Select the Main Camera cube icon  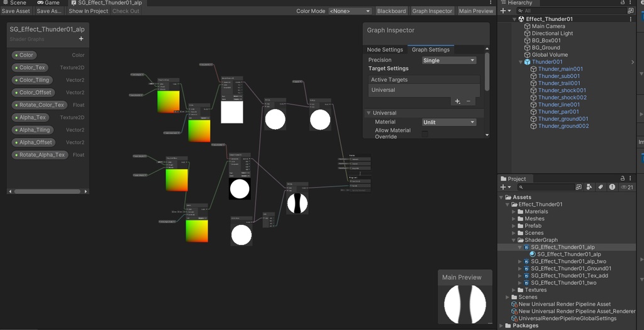click(528, 26)
